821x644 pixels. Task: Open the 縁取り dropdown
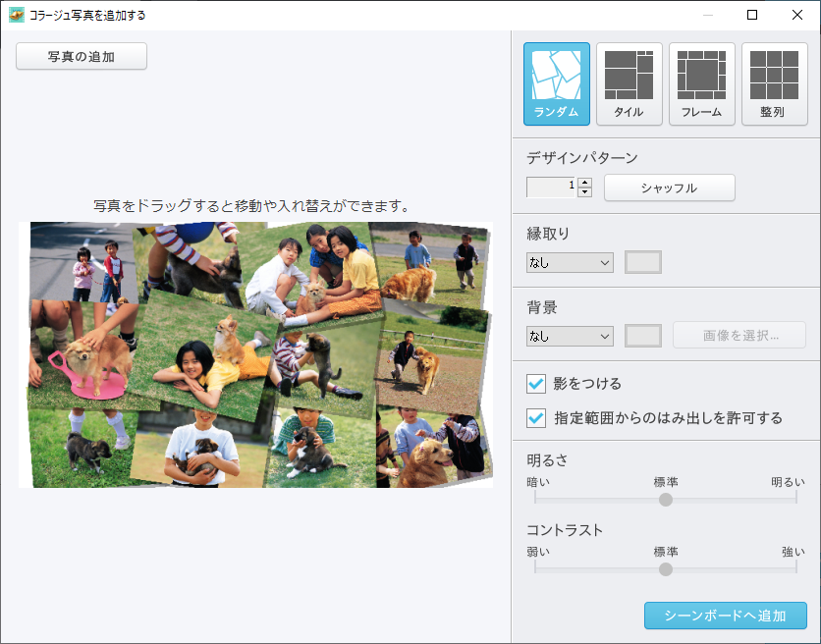(x=570, y=262)
